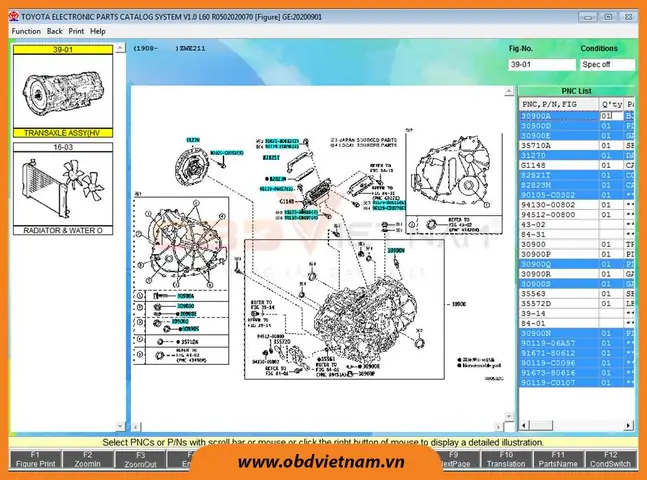Select PNC row 90105-C0302
The image size is (647, 480).
(577, 195)
